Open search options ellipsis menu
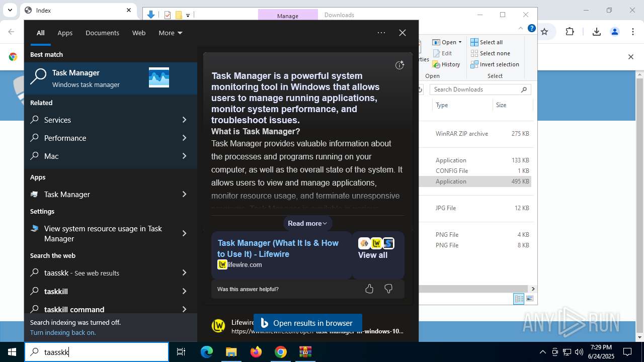Image resolution: width=644 pixels, height=362 pixels. pos(381,33)
